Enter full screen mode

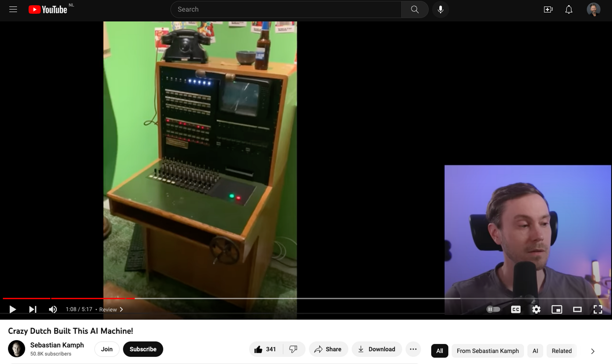point(598,309)
